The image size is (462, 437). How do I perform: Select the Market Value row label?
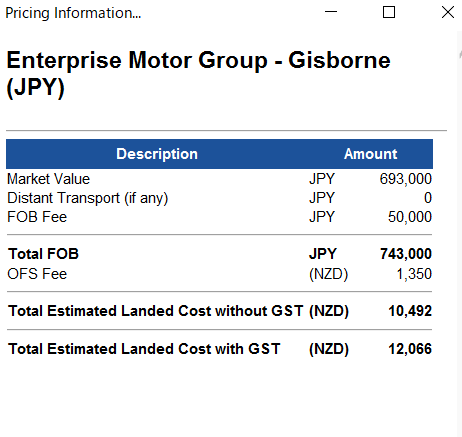pos(49,179)
